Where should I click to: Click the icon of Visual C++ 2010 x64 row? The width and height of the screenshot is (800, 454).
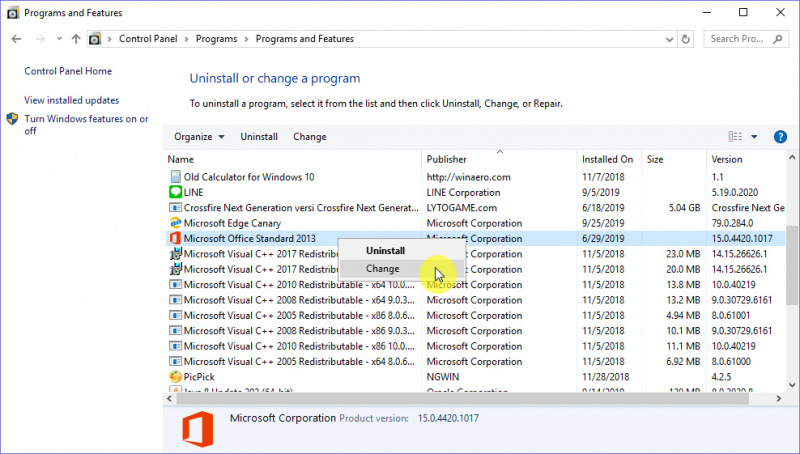[x=176, y=285]
